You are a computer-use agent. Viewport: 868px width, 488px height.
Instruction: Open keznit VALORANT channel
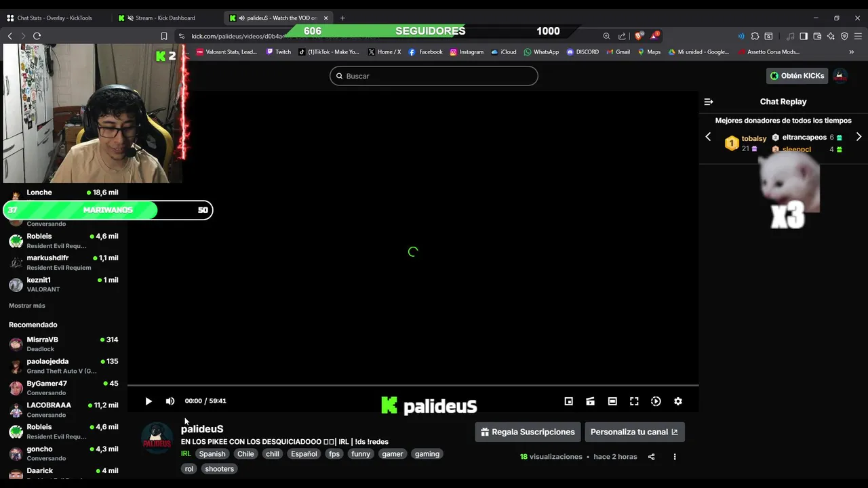coord(64,284)
